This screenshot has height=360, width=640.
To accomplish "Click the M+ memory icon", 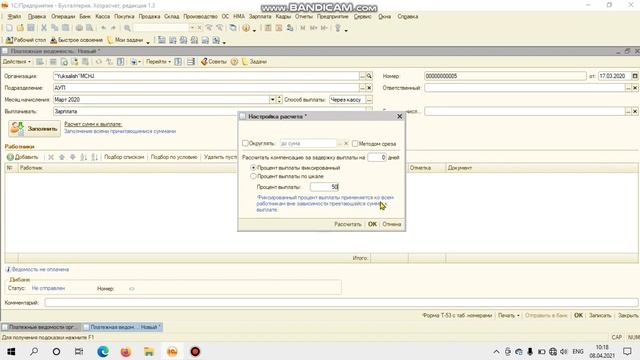I will click(x=313, y=28).
